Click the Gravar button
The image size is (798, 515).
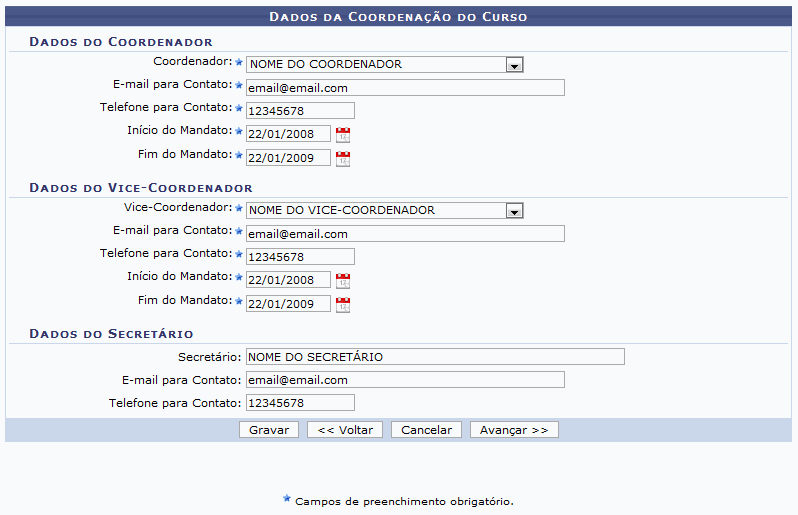tap(268, 430)
